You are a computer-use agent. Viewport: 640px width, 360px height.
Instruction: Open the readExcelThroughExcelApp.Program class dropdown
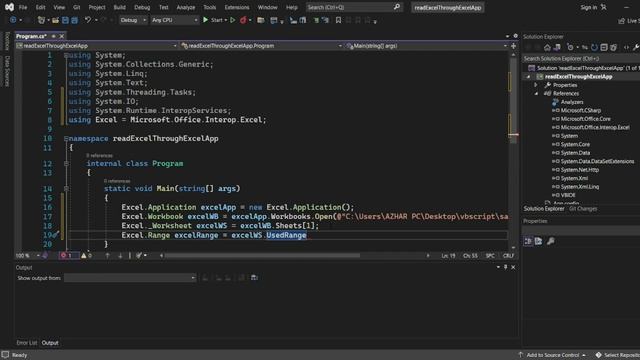261,46
